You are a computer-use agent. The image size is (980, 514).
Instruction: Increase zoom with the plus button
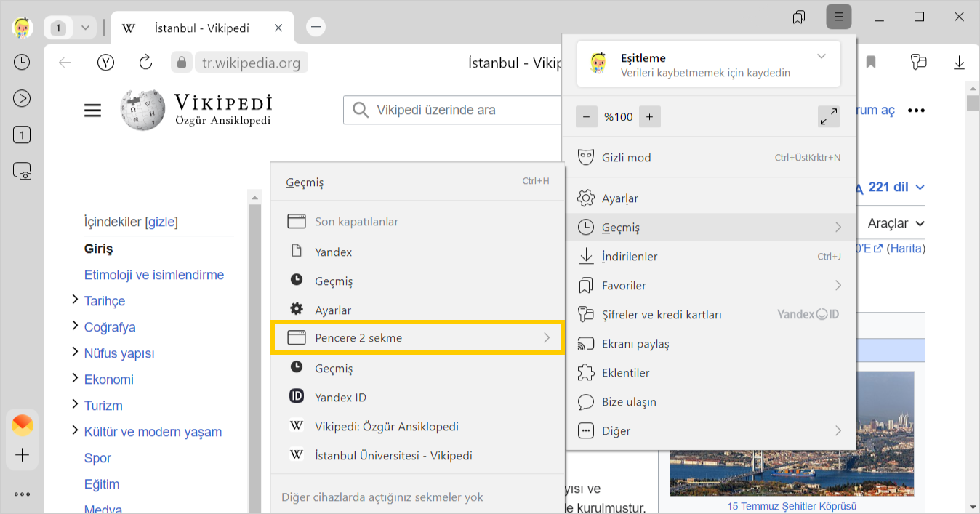click(x=649, y=116)
